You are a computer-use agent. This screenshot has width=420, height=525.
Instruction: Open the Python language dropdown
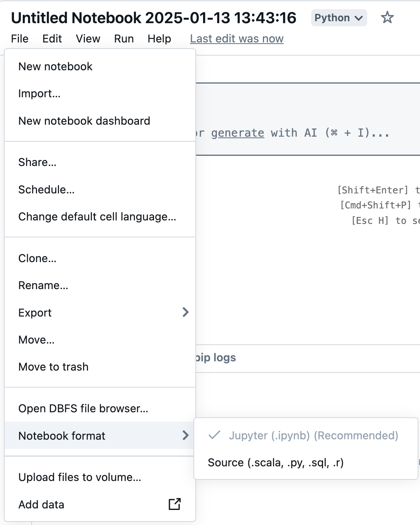(339, 18)
